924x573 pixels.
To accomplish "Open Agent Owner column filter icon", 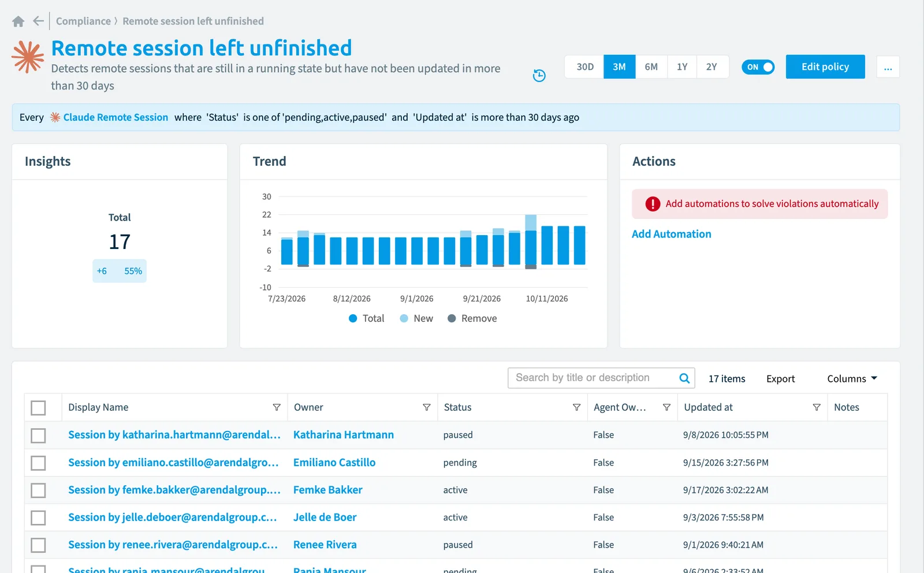I will coord(666,407).
